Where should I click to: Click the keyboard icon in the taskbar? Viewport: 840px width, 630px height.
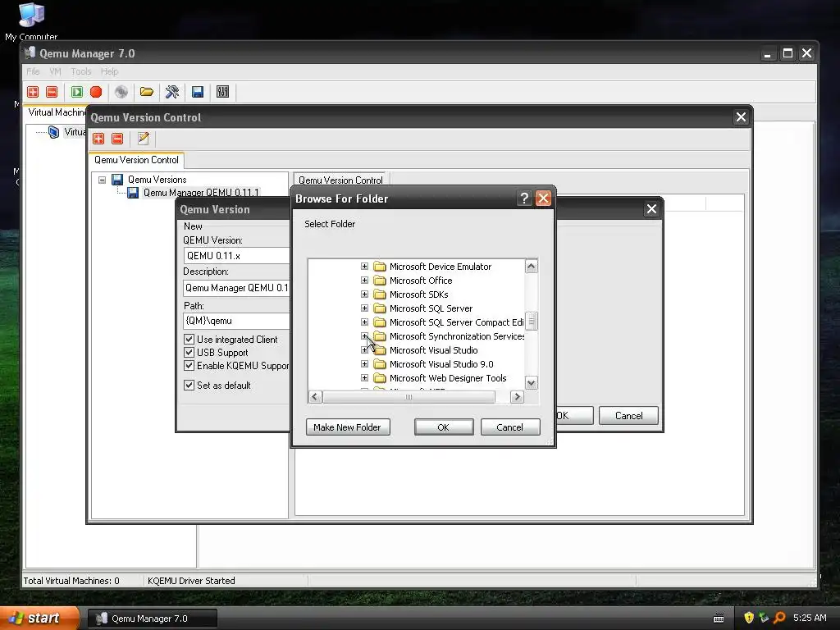719,619
